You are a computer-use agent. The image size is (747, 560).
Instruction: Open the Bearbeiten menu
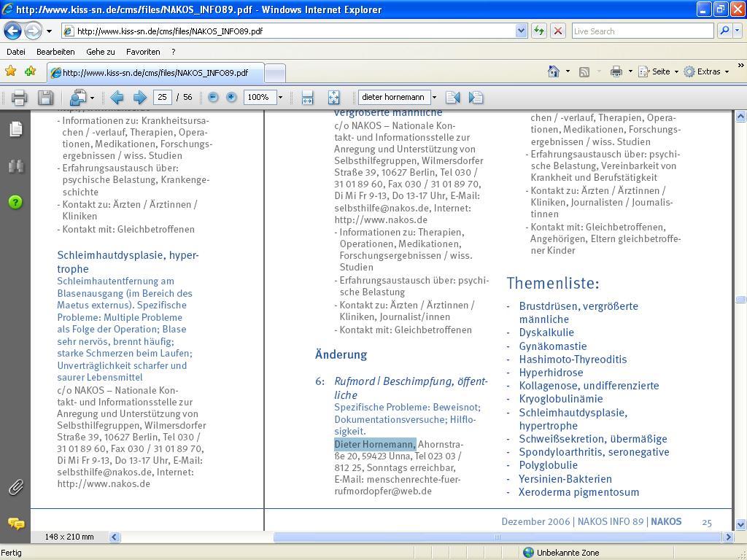pos(55,52)
